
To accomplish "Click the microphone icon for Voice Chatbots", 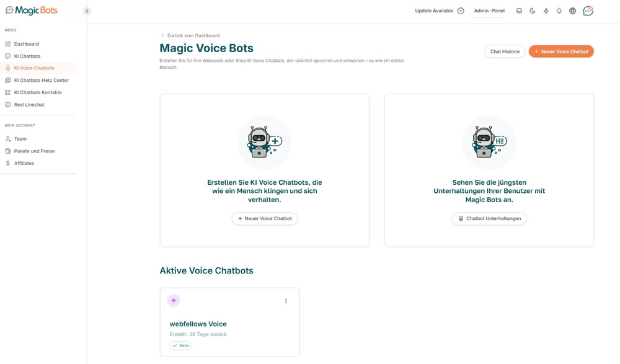I will (8, 68).
